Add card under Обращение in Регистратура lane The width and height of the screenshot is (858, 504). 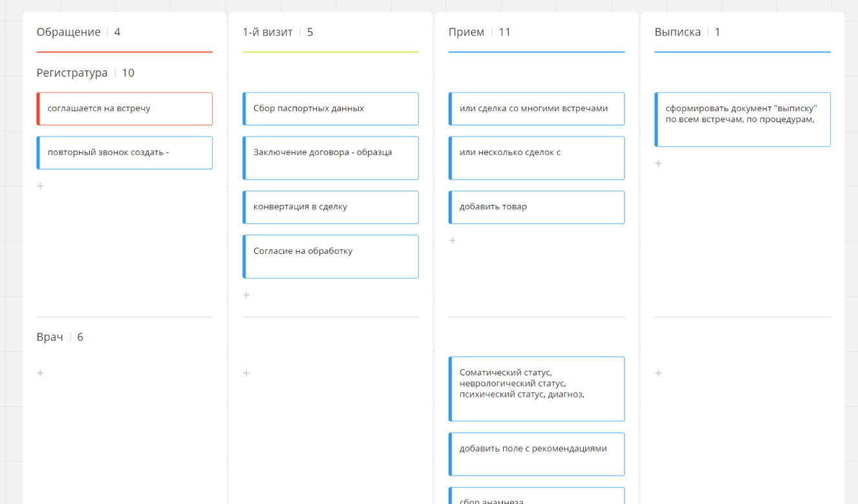pyautogui.click(x=40, y=186)
